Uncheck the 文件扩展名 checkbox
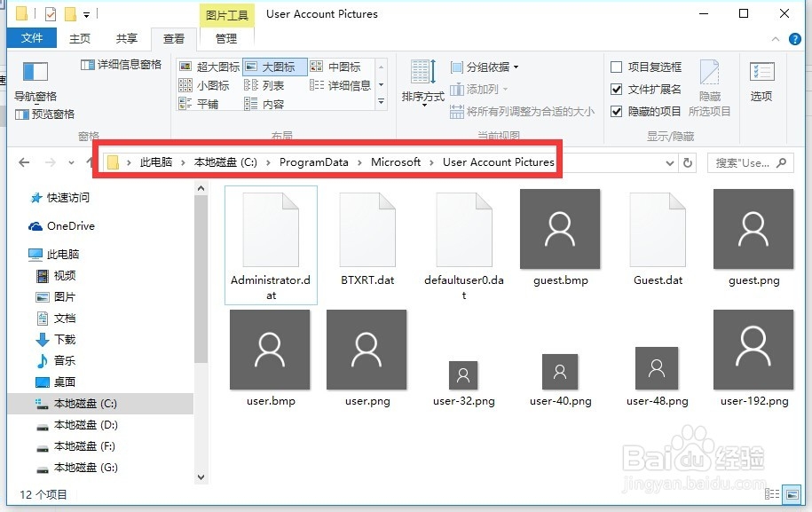Image resolution: width=812 pixels, height=512 pixels. [616, 89]
